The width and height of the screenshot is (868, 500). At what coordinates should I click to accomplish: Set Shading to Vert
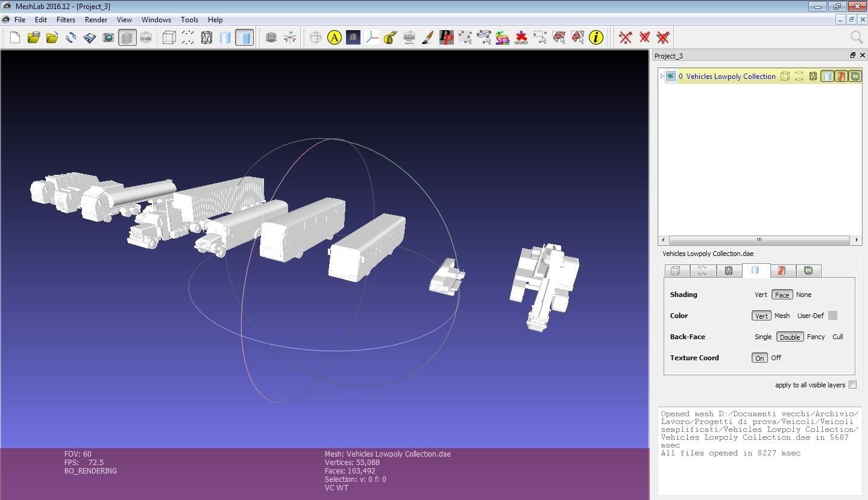tap(761, 295)
